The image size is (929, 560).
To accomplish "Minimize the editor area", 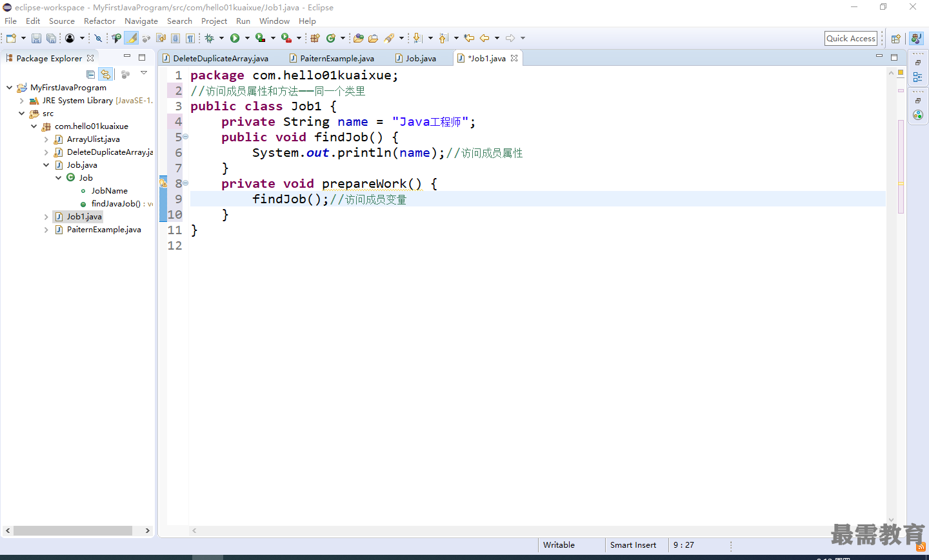I will [879, 57].
